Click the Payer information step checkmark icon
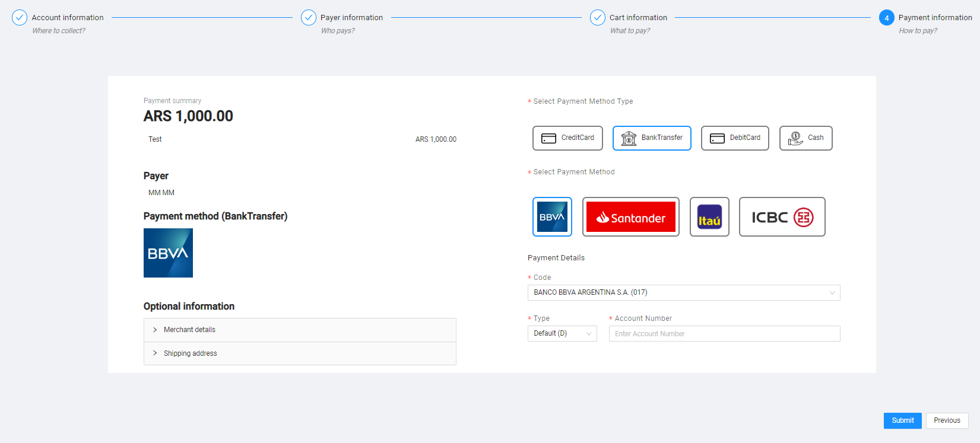The width and height of the screenshot is (980, 443). [309, 17]
